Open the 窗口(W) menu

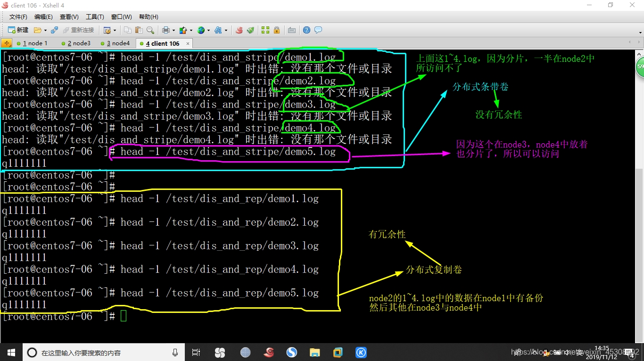122,17
